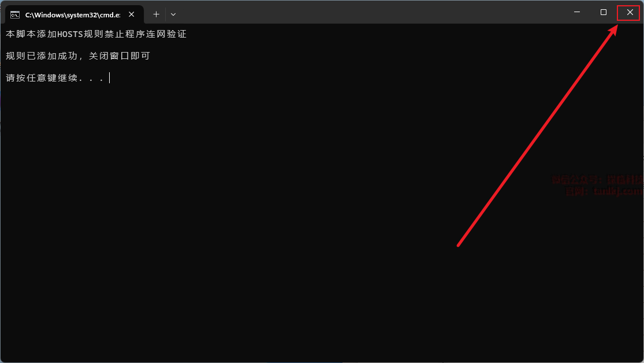Click the arrowhead of the red arrow
Viewport: 644px width, 363px height.
(x=613, y=31)
